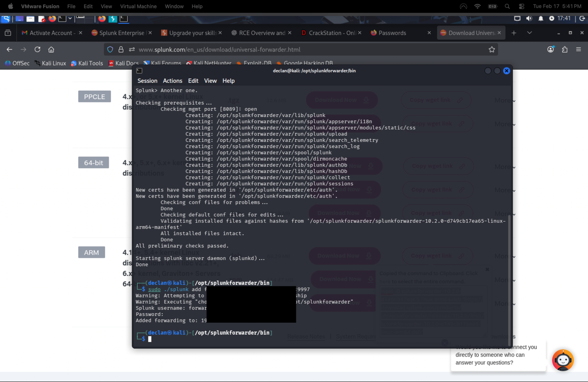This screenshot has width=588, height=382.
Task: Open the Apple menu
Action: 10,6
